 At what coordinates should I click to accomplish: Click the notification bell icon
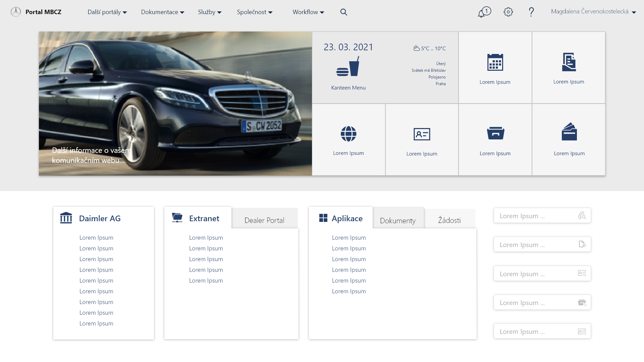(x=482, y=13)
